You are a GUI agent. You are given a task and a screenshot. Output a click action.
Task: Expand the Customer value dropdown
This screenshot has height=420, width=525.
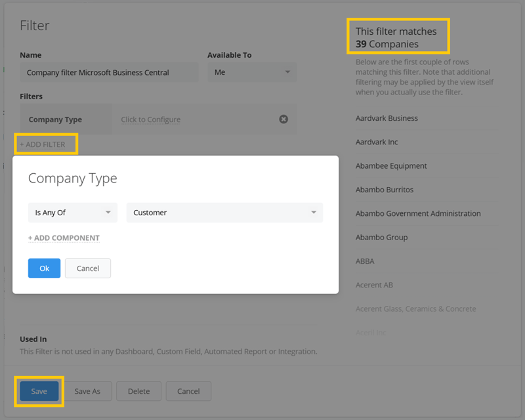[224, 213]
